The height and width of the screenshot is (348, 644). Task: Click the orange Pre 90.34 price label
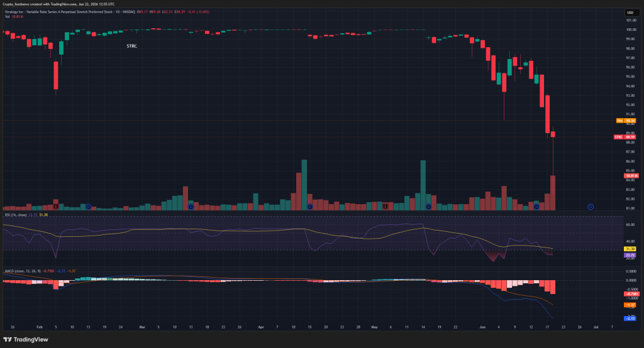[x=626, y=121]
